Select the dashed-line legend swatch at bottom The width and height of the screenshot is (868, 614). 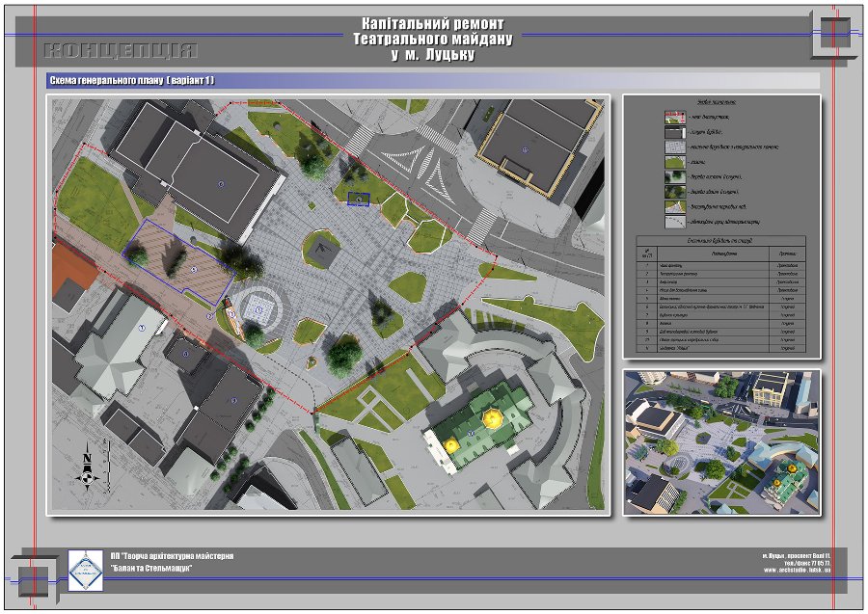point(675,221)
